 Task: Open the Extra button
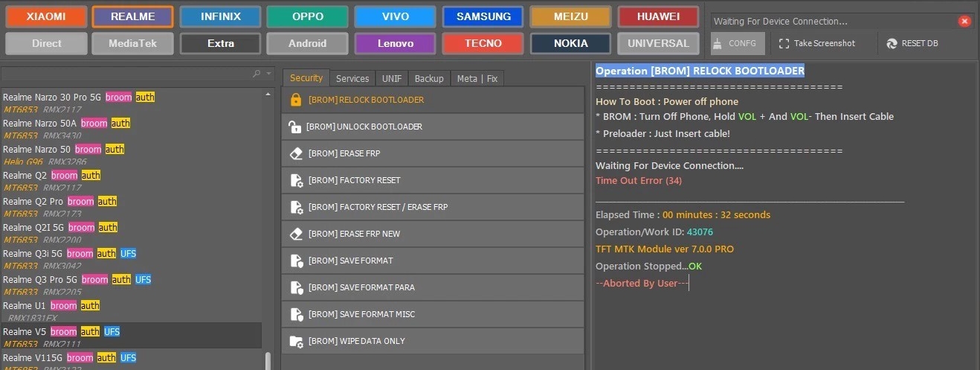click(221, 43)
